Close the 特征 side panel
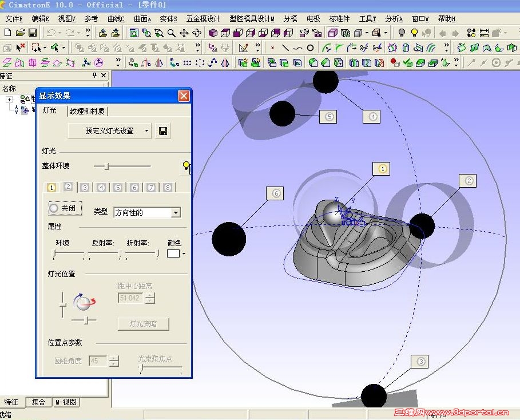520x420 pixels. (x=104, y=76)
